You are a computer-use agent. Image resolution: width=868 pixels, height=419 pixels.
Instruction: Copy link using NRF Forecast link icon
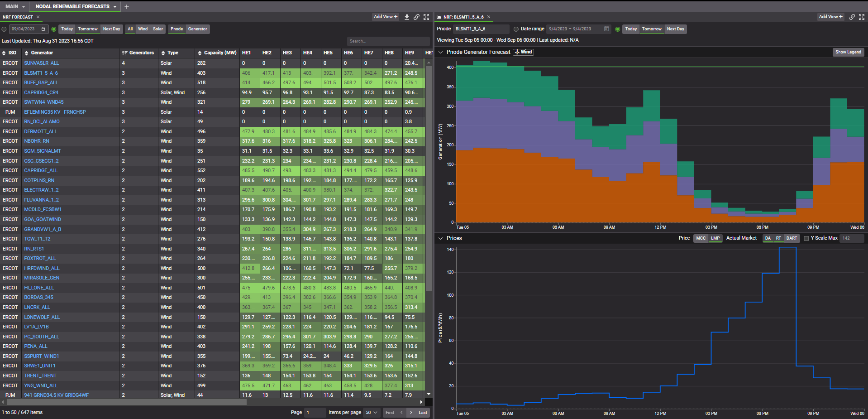pos(416,17)
